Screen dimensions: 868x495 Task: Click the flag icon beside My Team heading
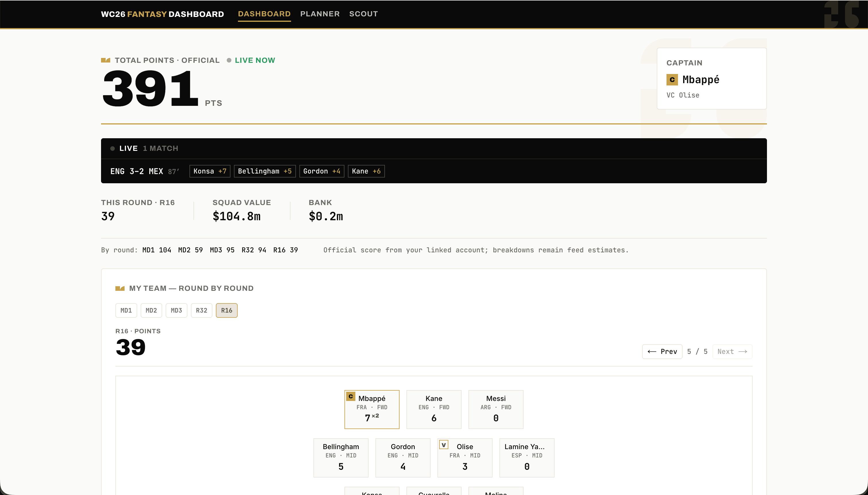120,288
